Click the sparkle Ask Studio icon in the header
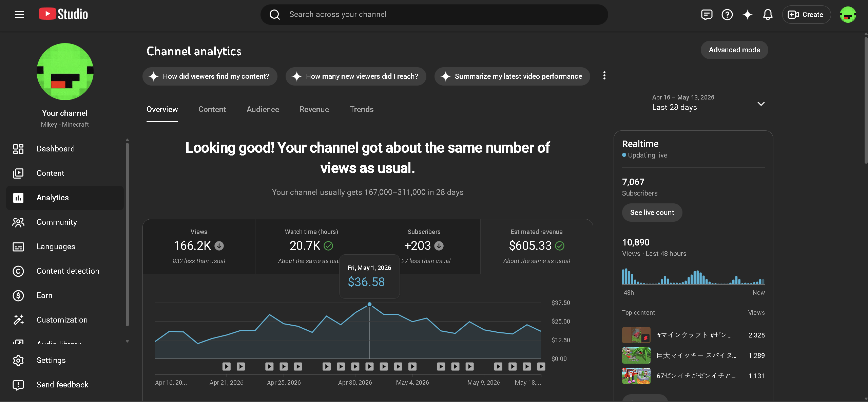 [x=747, y=15]
